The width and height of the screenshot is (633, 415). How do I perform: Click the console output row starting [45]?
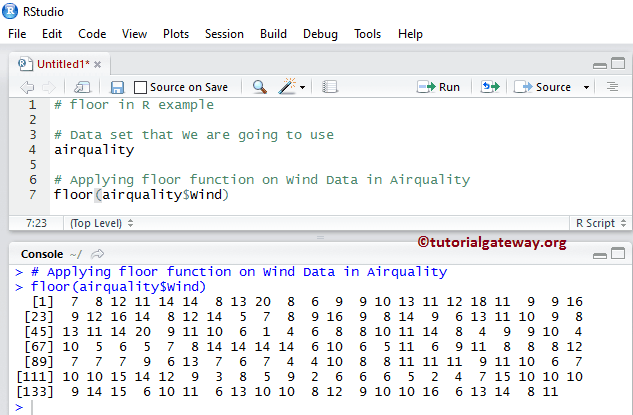(303, 332)
